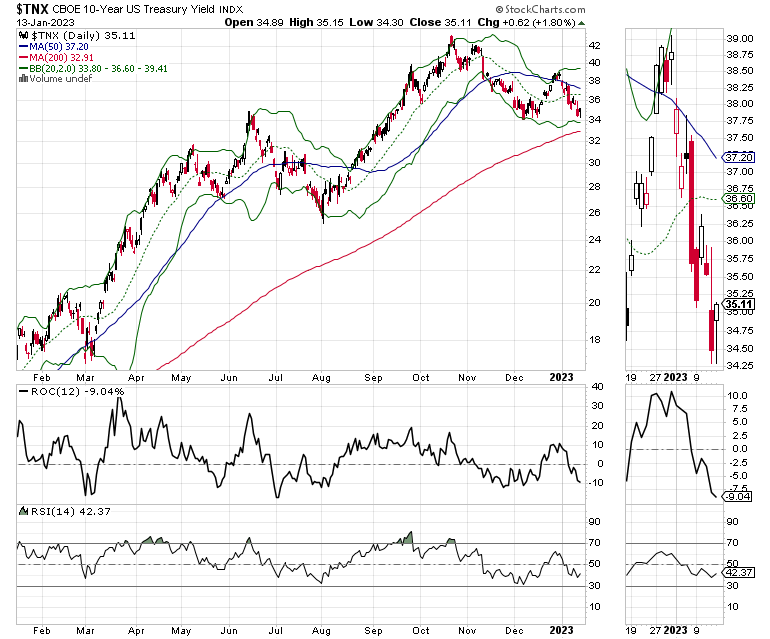Click the 36.60 Bollinger midline value tag
The width and height of the screenshot is (770, 639).
click(x=739, y=198)
